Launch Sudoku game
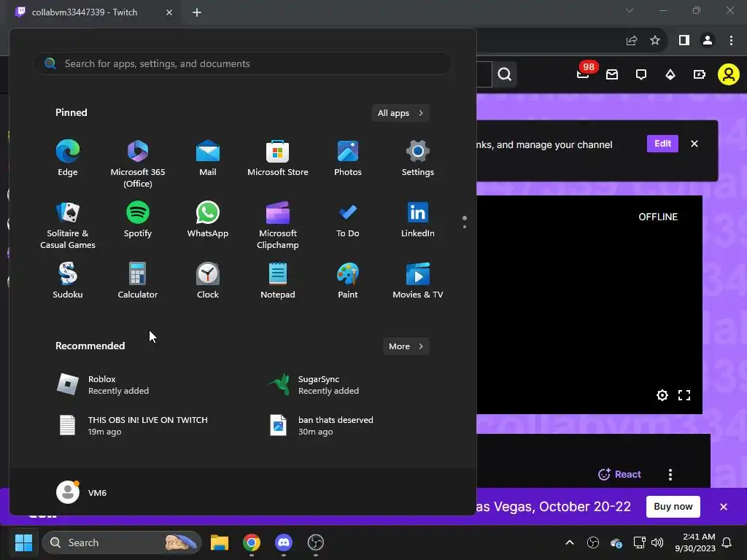747x560 pixels. (x=68, y=281)
